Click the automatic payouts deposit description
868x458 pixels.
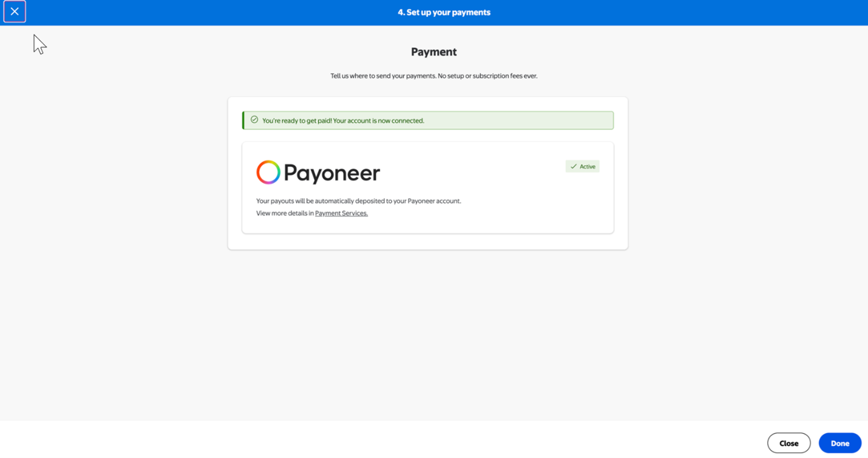[359, 201]
